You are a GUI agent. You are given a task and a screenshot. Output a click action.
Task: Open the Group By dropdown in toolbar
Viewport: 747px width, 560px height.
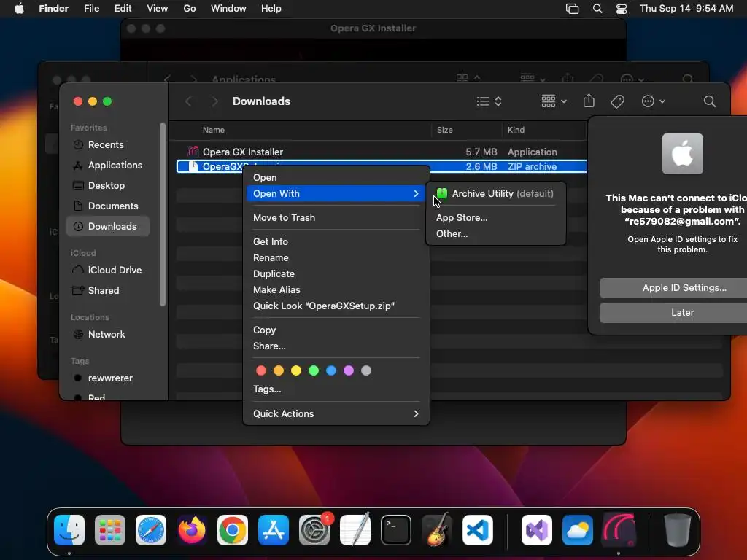pyautogui.click(x=554, y=101)
